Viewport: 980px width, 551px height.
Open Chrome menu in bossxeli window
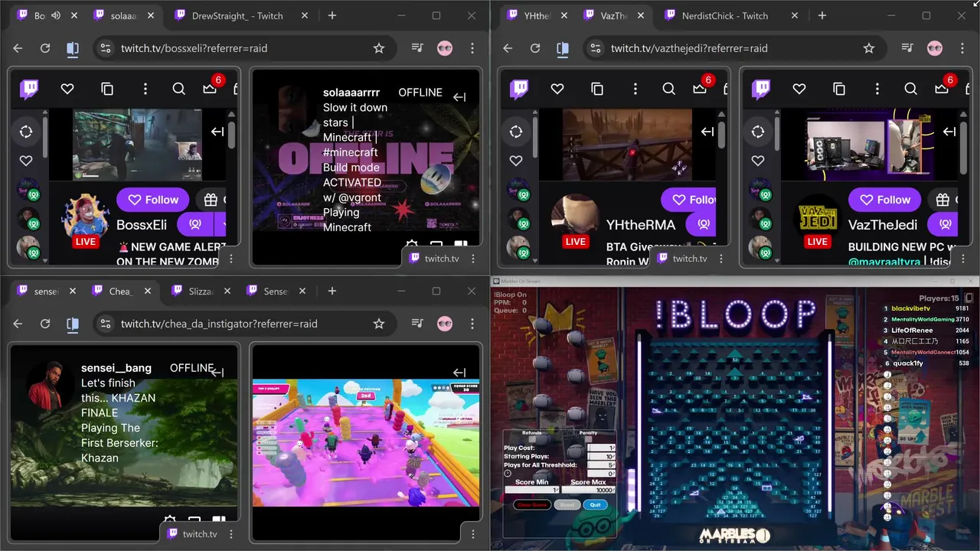click(472, 48)
